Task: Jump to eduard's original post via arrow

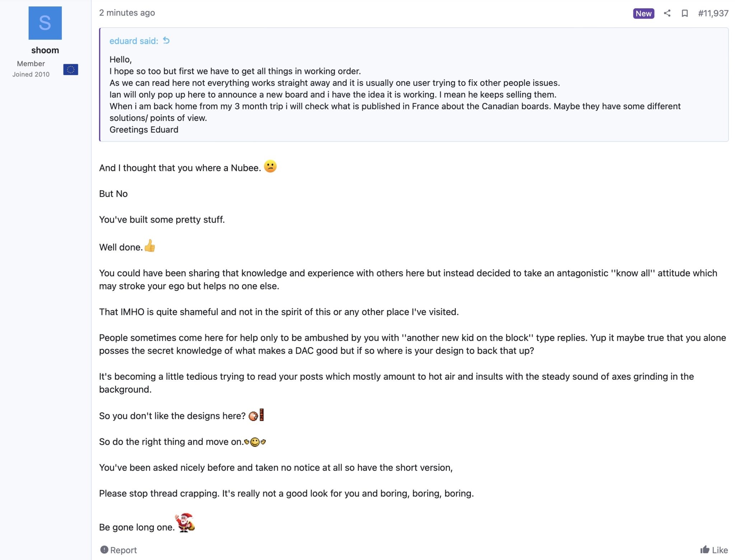Action: coord(166,41)
